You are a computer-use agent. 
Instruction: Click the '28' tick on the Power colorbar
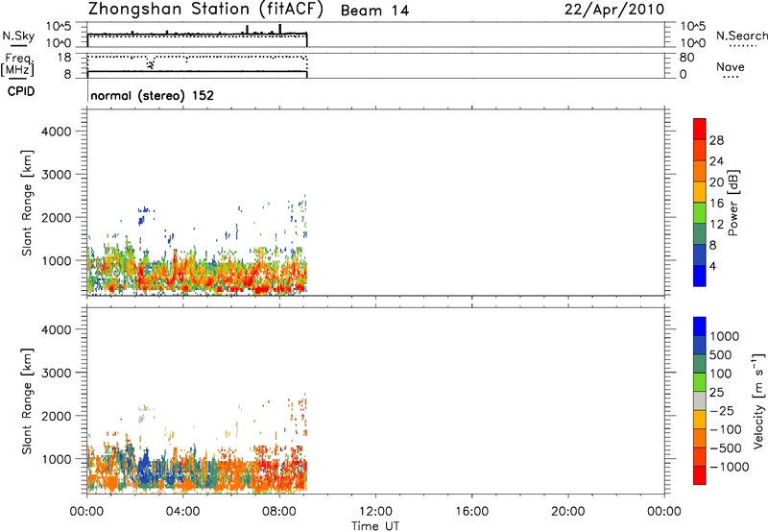pyautogui.click(x=716, y=140)
